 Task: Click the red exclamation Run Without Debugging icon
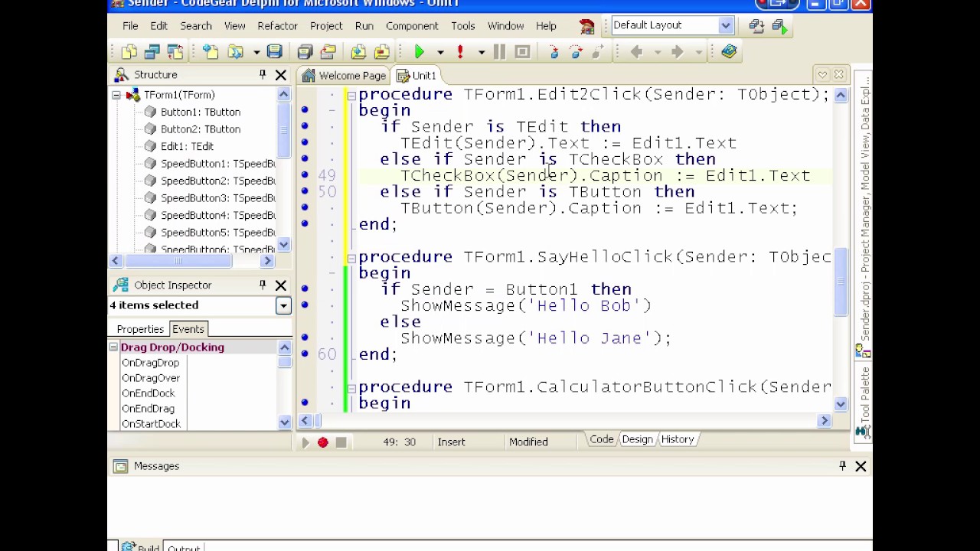[x=460, y=52]
